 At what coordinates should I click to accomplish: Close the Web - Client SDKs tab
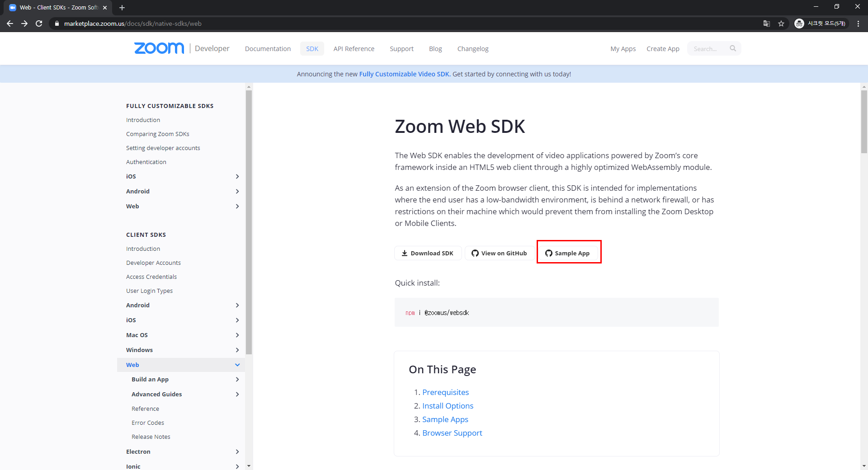[x=105, y=8]
